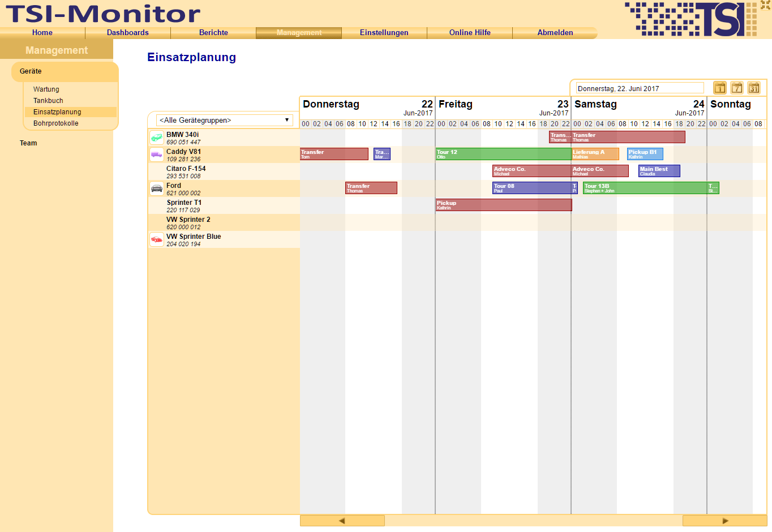This screenshot has height=532, width=772.
Task: Select the VW Sprinter 2 device row
Action: [224, 222]
